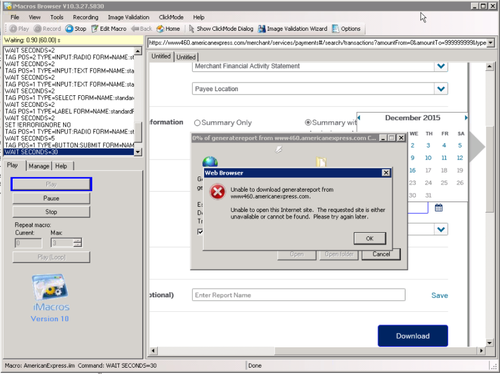Increase the Max repeat value
The width and height of the screenshot is (500, 374).
pyautogui.click(x=77, y=240)
